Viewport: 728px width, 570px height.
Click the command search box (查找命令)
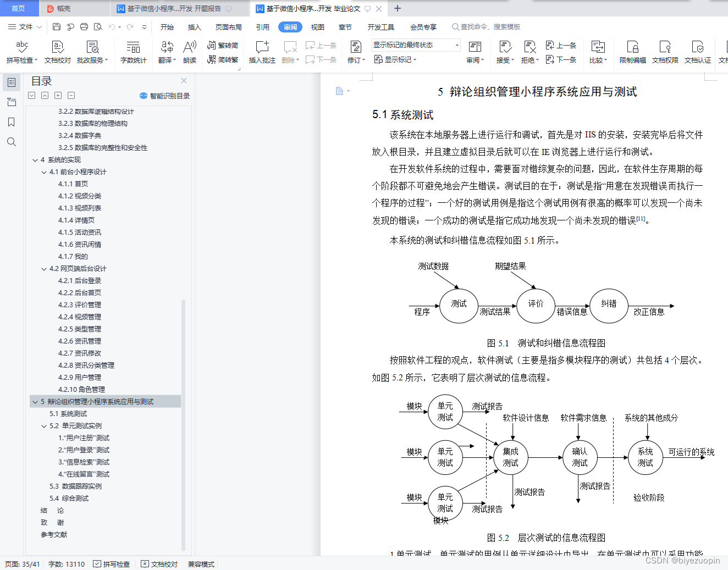click(x=487, y=26)
